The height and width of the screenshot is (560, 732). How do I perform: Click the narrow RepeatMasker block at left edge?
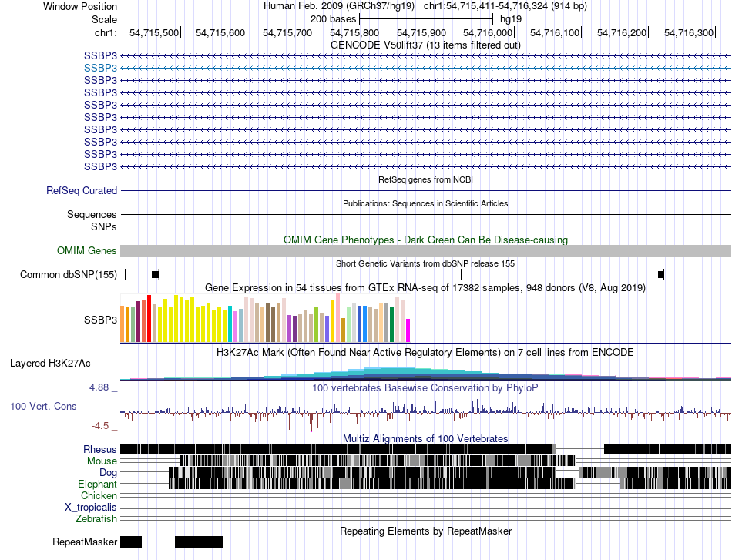coord(131,542)
